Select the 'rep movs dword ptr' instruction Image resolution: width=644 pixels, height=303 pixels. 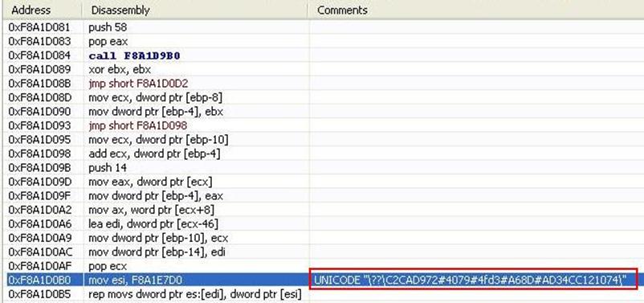click(195, 294)
